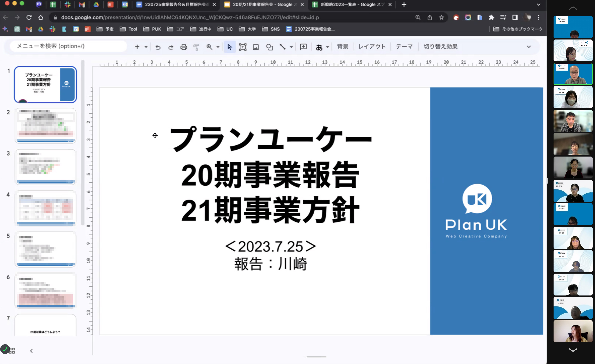Click the new slide plus button
The height and width of the screenshot is (364, 595).
tap(137, 47)
